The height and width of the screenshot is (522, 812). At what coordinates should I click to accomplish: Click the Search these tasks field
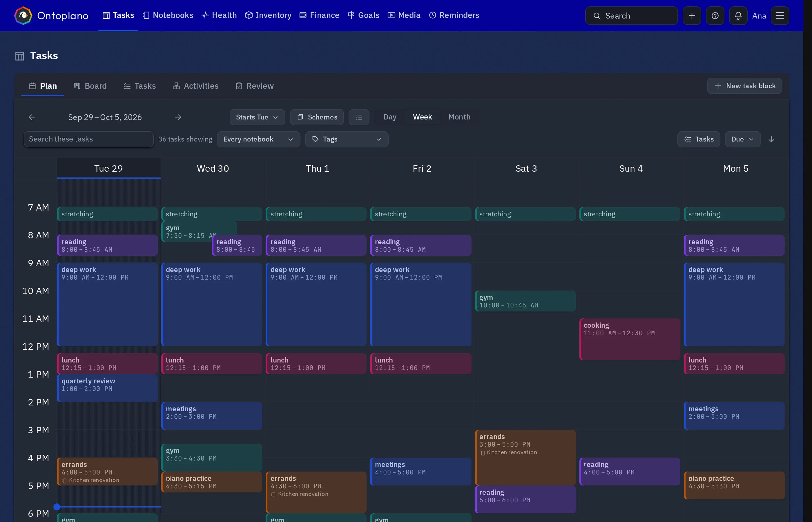pyautogui.click(x=88, y=139)
